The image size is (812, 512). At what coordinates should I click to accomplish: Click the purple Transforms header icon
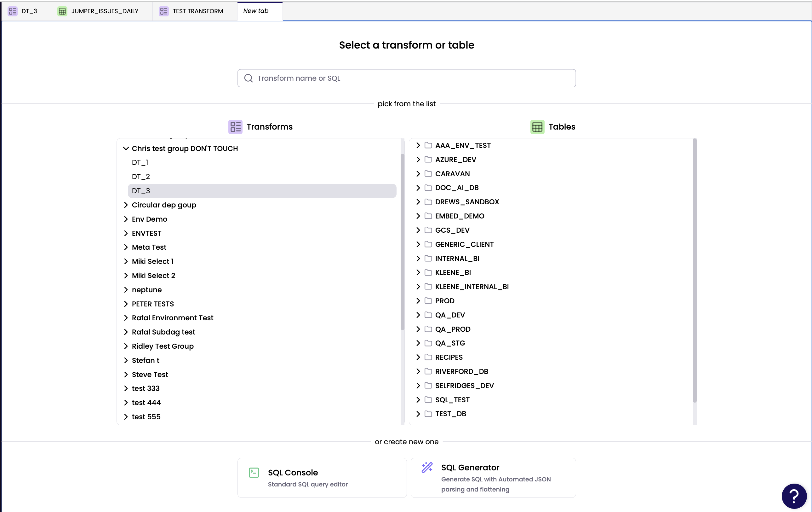click(235, 127)
